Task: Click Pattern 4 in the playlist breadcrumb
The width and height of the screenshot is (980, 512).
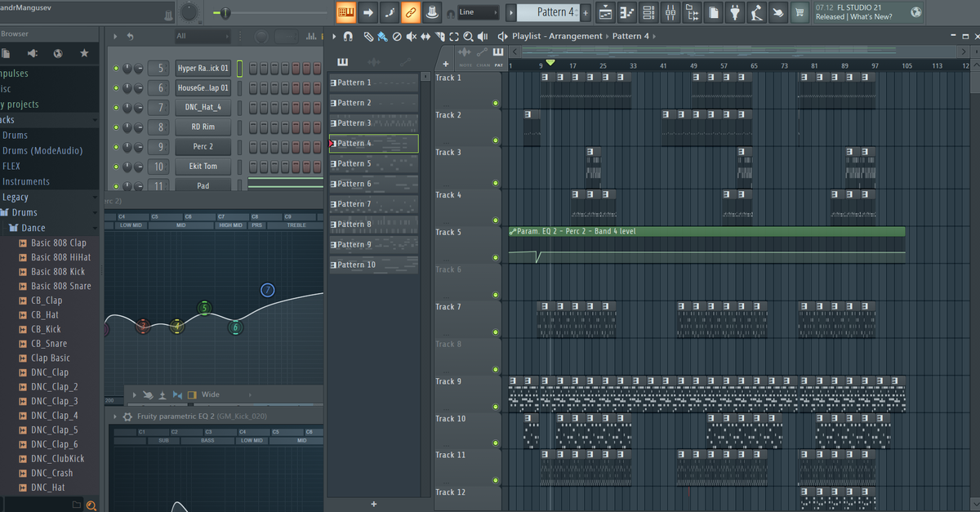Action: [630, 36]
